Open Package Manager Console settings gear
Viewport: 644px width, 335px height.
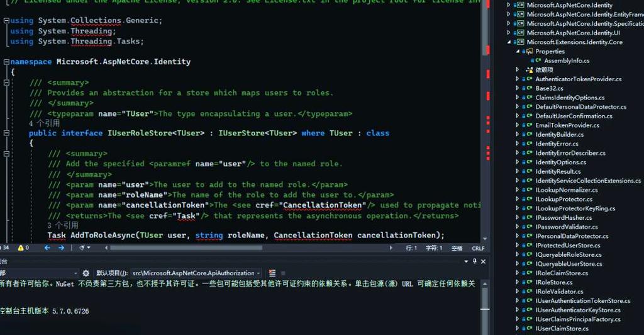86,273
